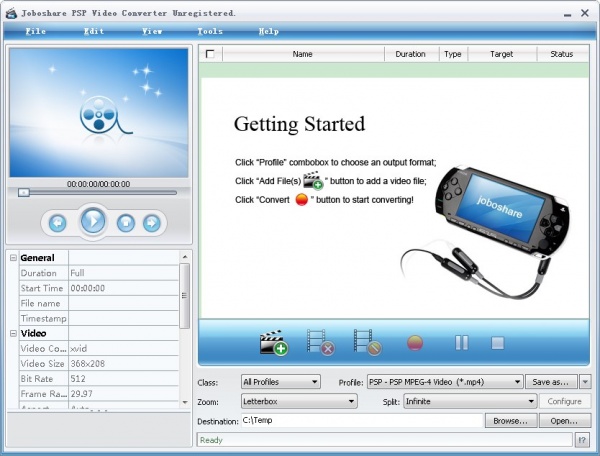Click the Timestamp property row

pos(99,318)
